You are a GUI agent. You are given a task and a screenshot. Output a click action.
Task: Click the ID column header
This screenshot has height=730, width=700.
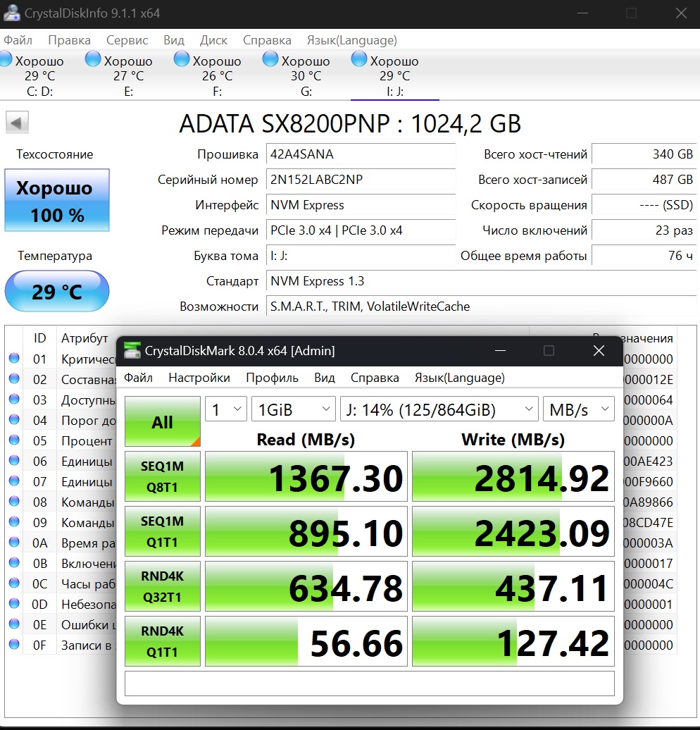40,338
